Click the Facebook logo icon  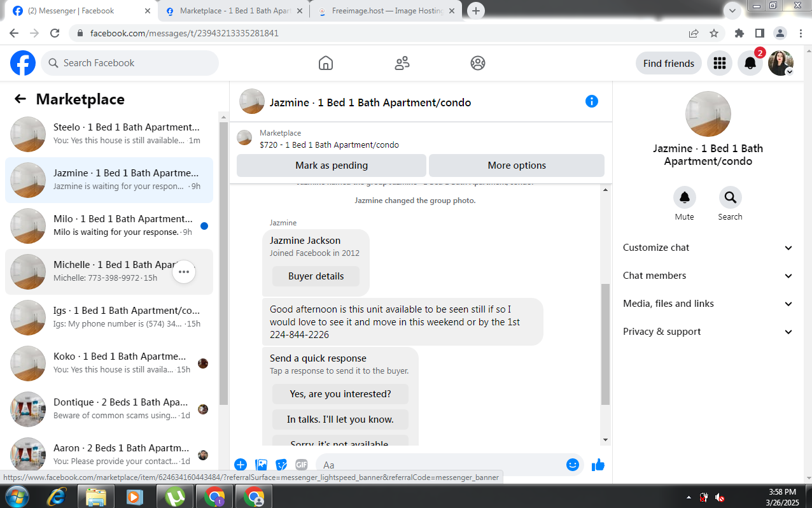pyautogui.click(x=23, y=63)
